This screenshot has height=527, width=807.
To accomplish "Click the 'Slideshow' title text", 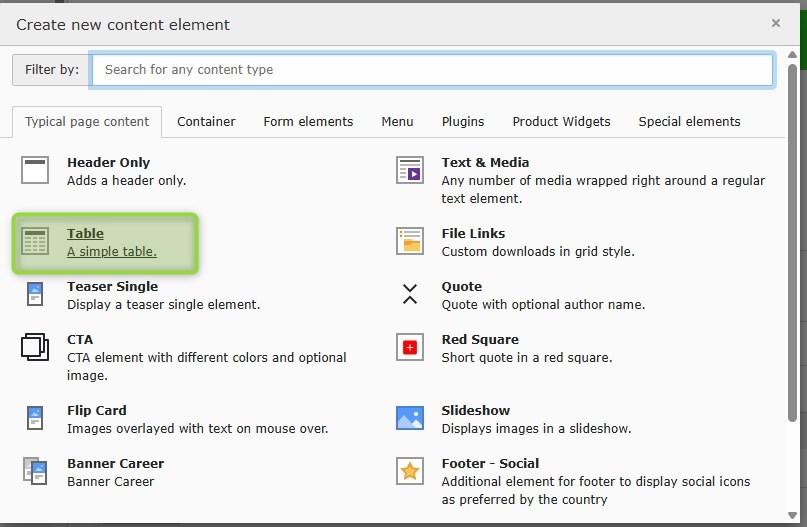I will (476, 411).
